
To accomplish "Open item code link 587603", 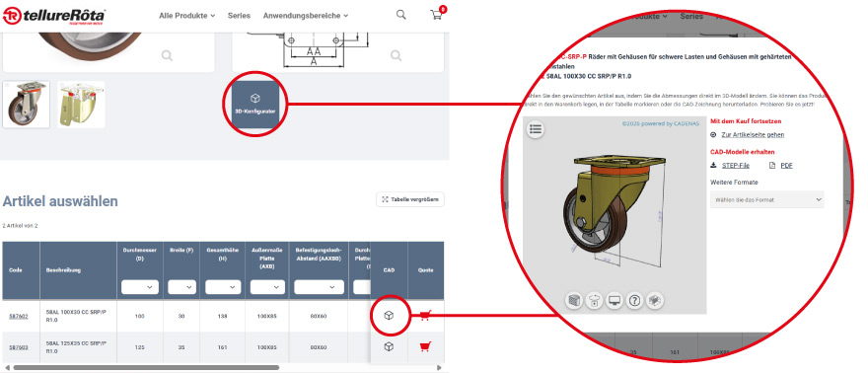I will click(19, 347).
